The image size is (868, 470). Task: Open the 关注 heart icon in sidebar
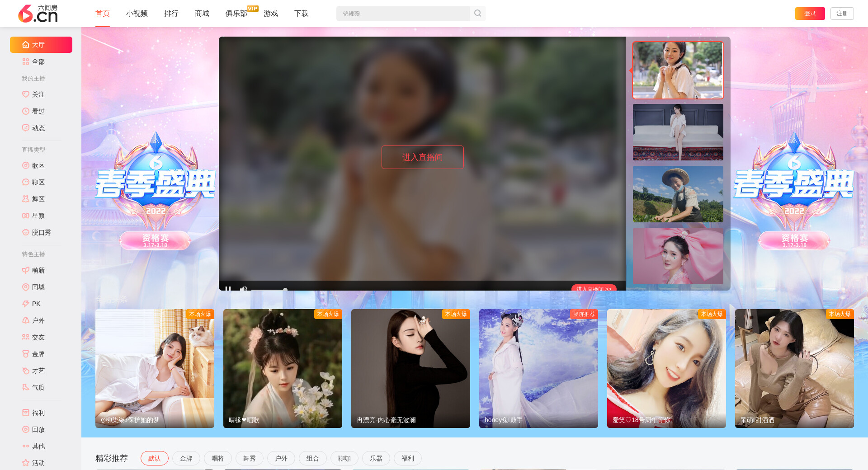click(x=26, y=94)
